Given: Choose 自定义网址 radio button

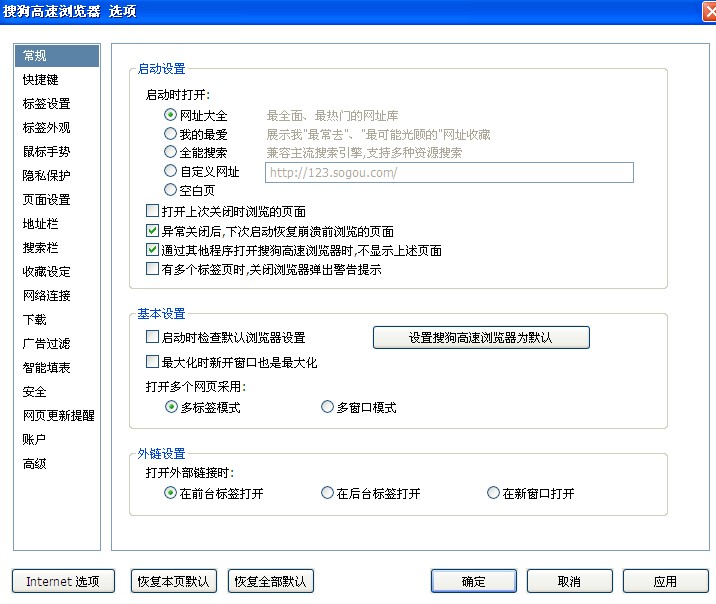Looking at the screenshot, I should pos(170,171).
